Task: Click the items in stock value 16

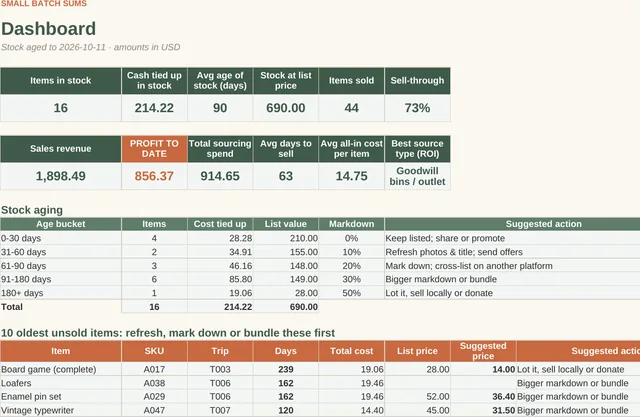Action: click(x=61, y=108)
